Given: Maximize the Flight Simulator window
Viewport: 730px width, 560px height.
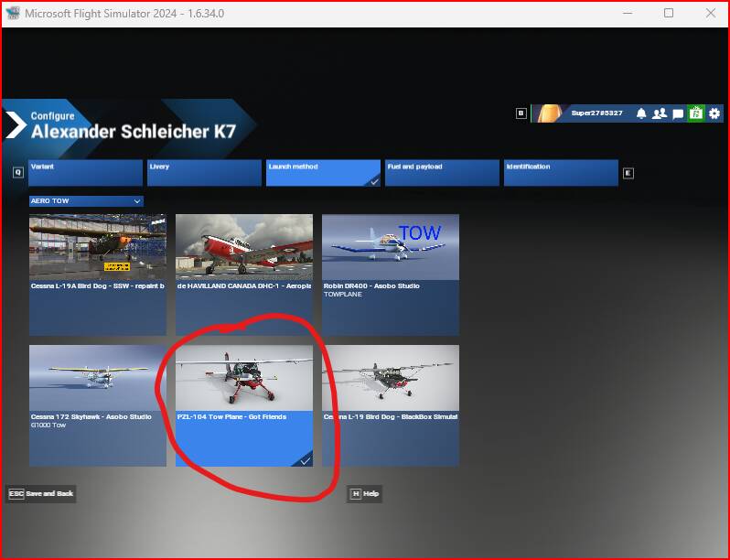Looking at the screenshot, I should (x=669, y=13).
